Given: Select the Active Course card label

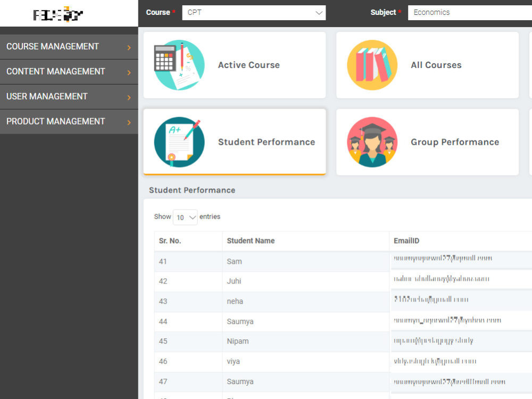Looking at the screenshot, I should (248, 65).
